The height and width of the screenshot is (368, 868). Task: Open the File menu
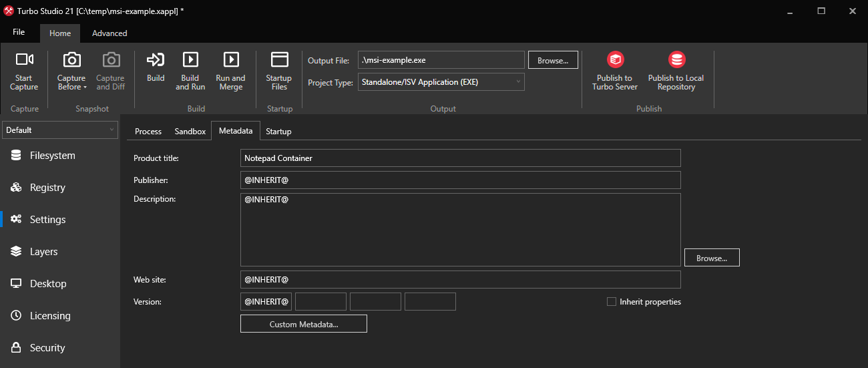[19, 33]
